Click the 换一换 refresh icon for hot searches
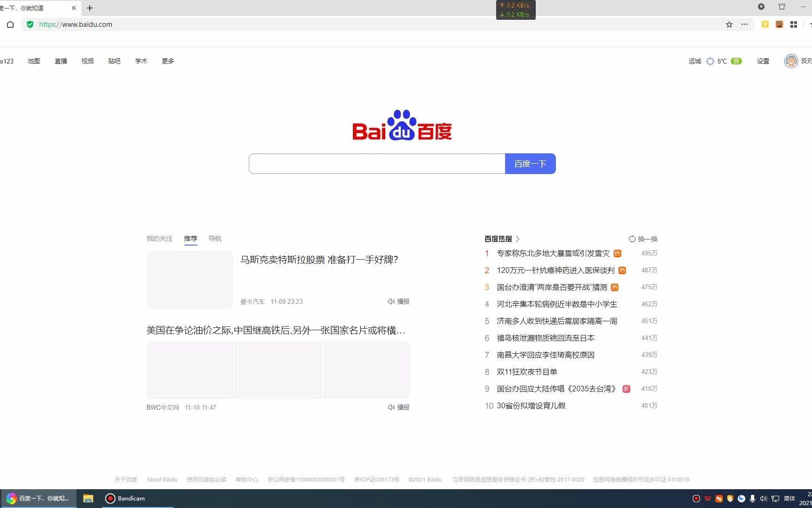812x508 pixels. click(632, 238)
